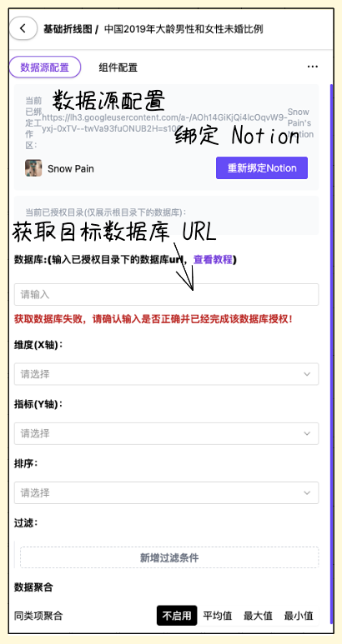Open the 维度(X轴) dropdown
Viewport: 342px width, 644px height.
pyautogui.click(x=167, y=374)
